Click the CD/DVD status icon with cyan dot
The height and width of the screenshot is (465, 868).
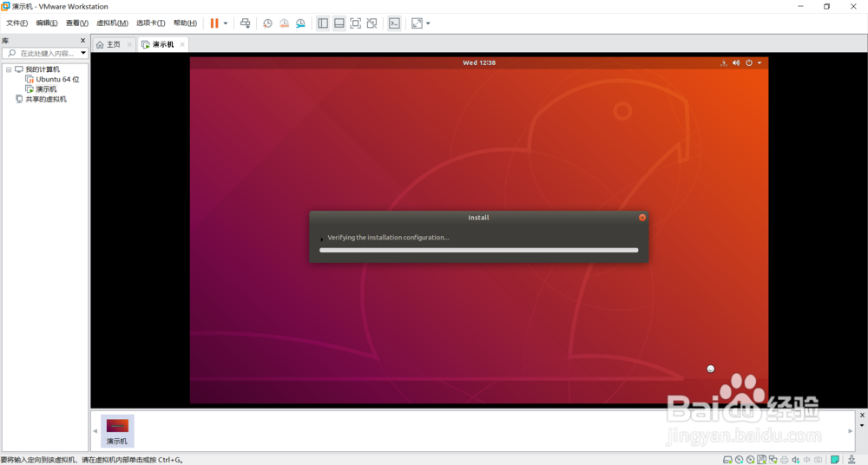(x=739, y=460)
